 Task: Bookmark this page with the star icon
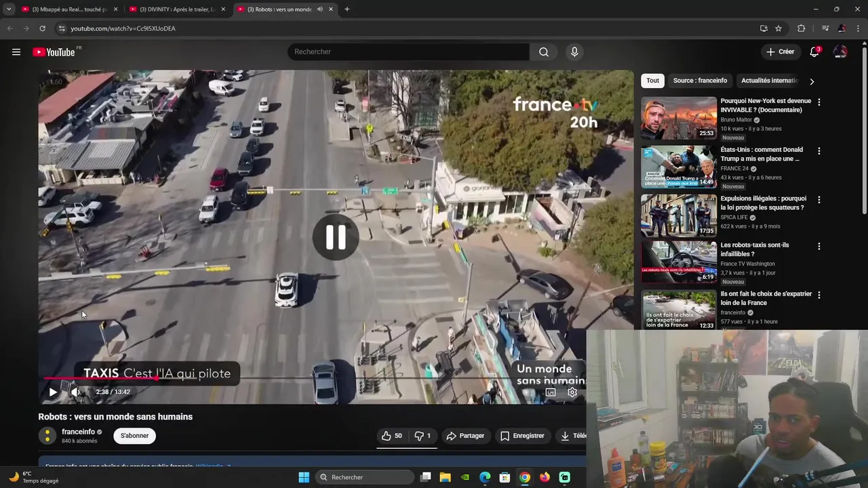coord(778,28)
